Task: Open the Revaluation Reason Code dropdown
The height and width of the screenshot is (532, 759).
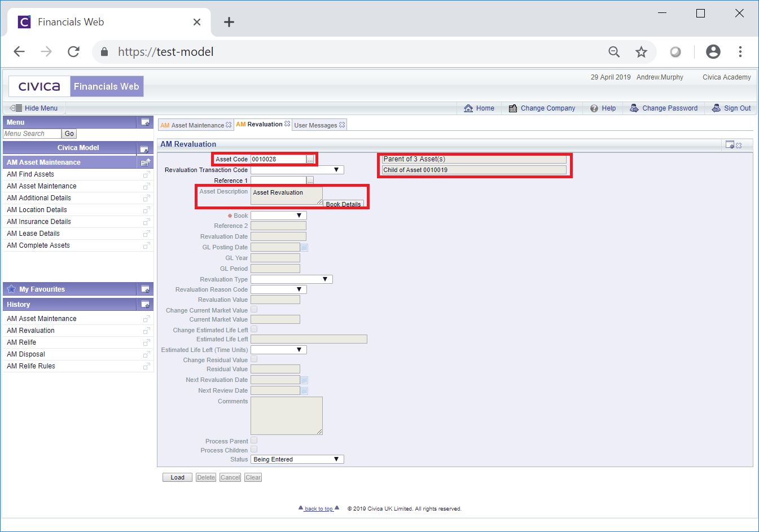Action: [x=279, y=289]
